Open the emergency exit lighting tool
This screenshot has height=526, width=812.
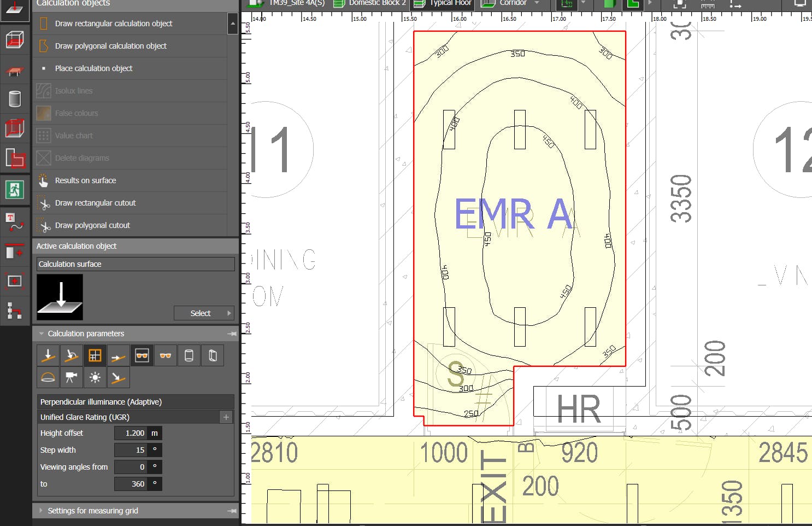pos(15,190)
